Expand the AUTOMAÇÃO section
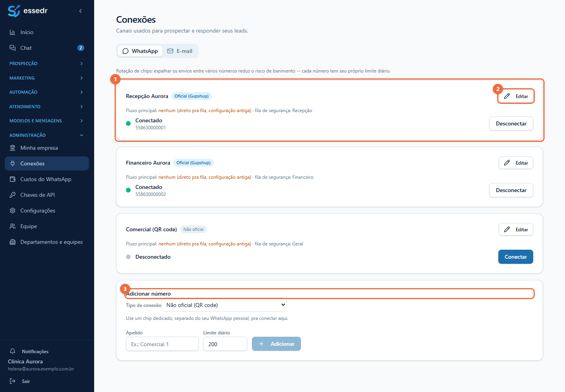 (x=47, y=92)
